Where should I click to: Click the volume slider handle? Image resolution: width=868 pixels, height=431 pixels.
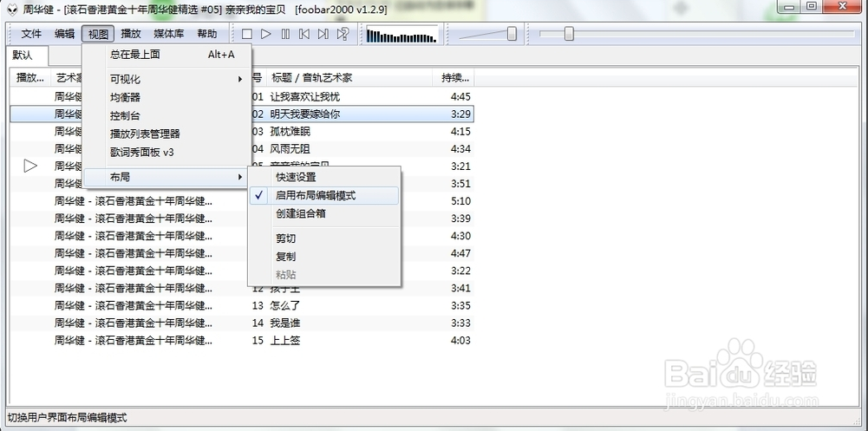[x=512, y=34]
